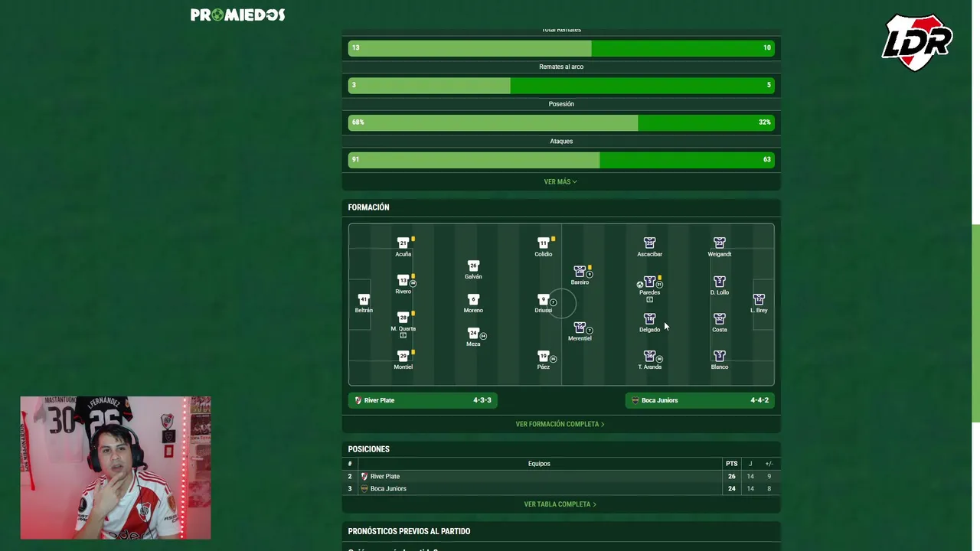Click the streamer webcam overlay
The width and height of the screenshot is (980, 551).
coord(116,468)
